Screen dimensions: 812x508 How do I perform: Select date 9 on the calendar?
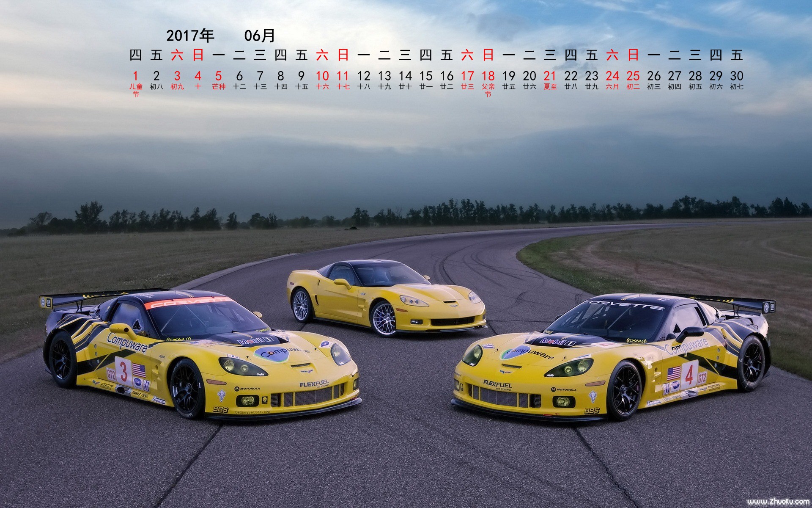301,76
